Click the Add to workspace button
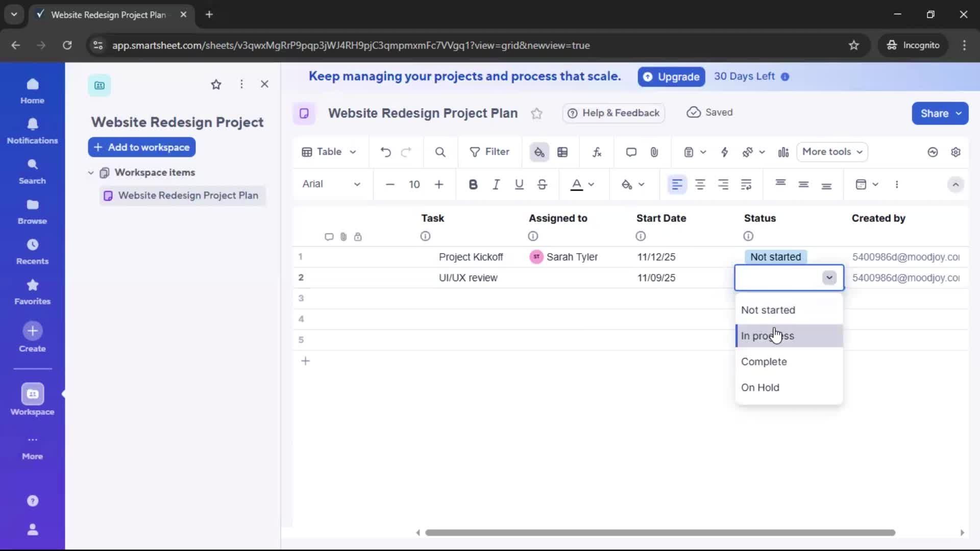The width and height of the screenshot is (980, 551). pos(141,147)
